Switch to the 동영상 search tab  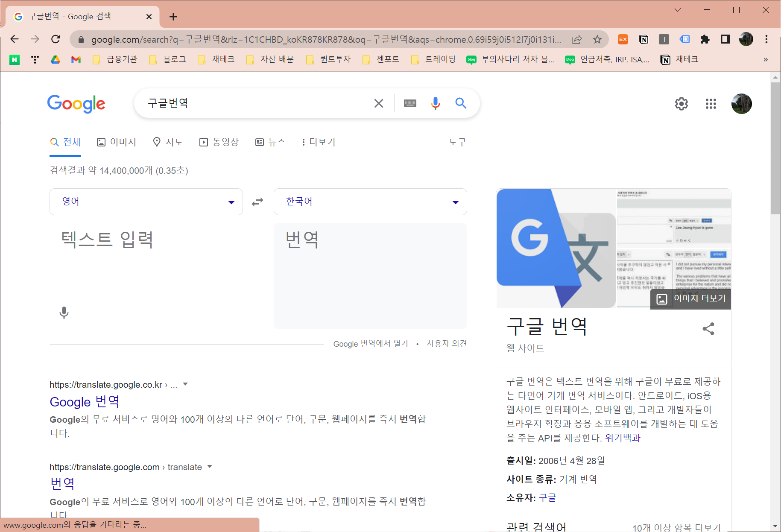(x=219, y=142)
